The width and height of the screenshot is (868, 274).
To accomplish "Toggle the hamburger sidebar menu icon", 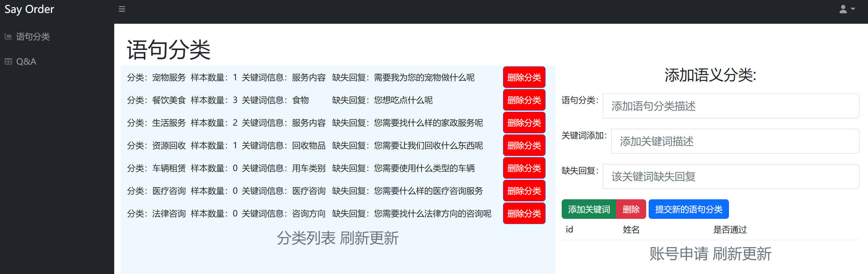I will tap(122, 9).
